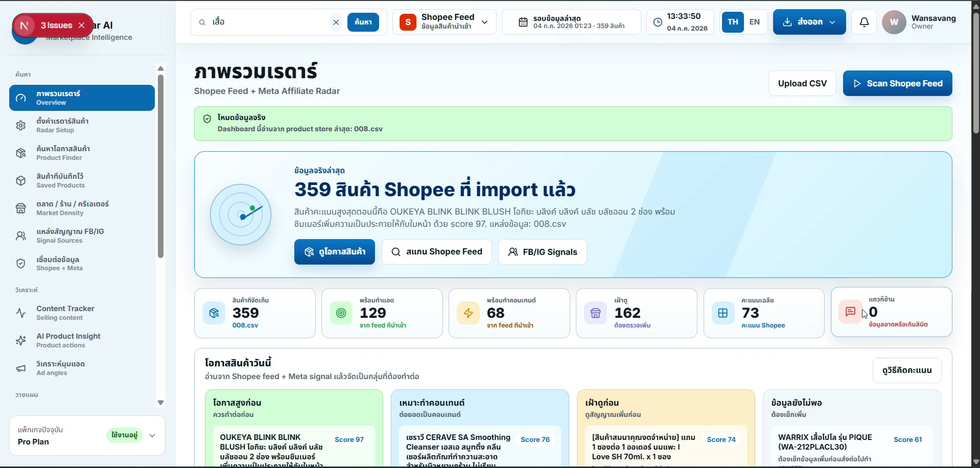Click the blue search submit button
Image resolution: width=980 pixels, height=468 pixels.
point(363,22)
